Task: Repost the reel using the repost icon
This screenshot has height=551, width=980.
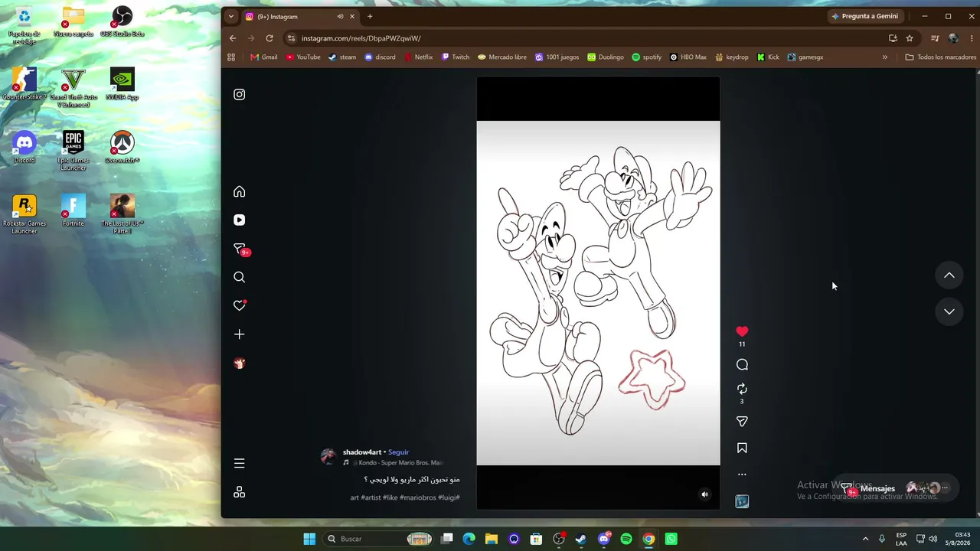Action: (x=742, y=389)
